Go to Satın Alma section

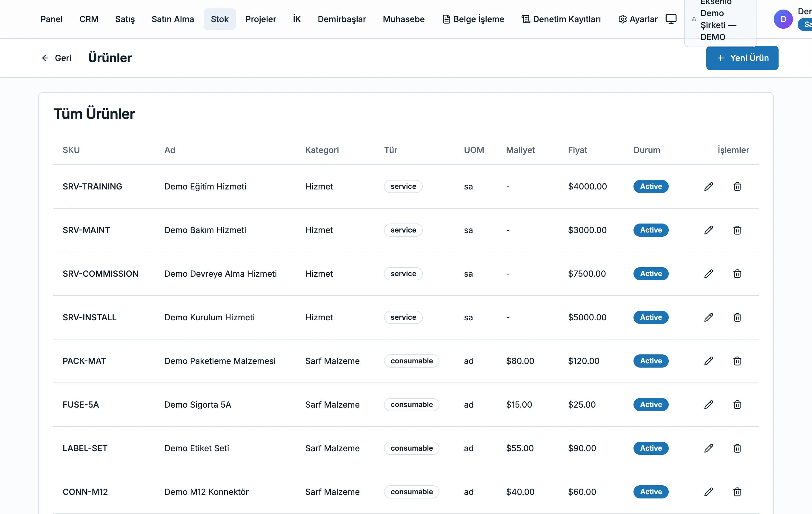(x=173, y=19)
